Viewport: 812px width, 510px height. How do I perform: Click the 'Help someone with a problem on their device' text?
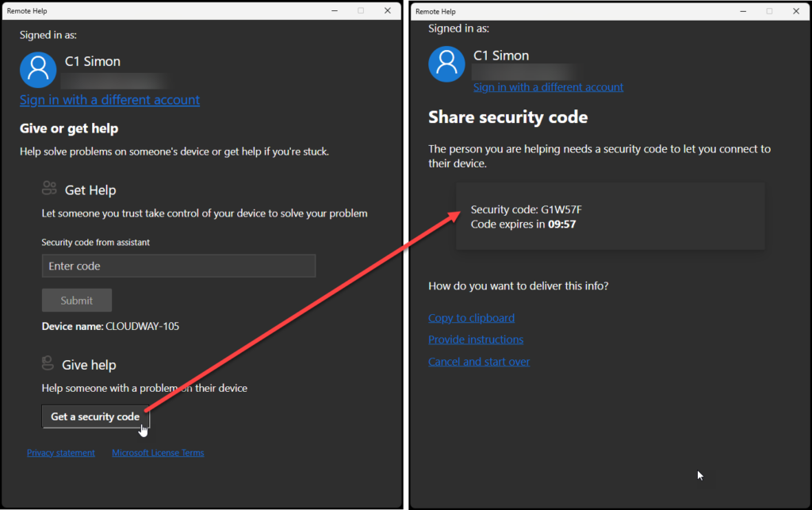tap(144, 388)
